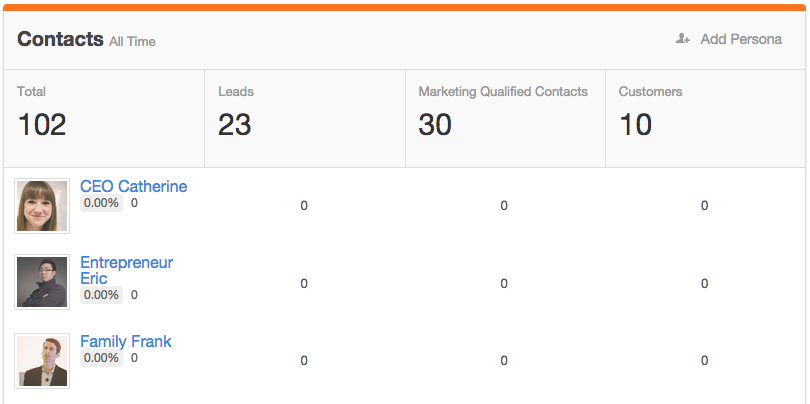Image resolution: width=810 pixels, height=404 pixels.
Task: Click Entrepreneur Eric's profile photo
Action: pos(42,282)
